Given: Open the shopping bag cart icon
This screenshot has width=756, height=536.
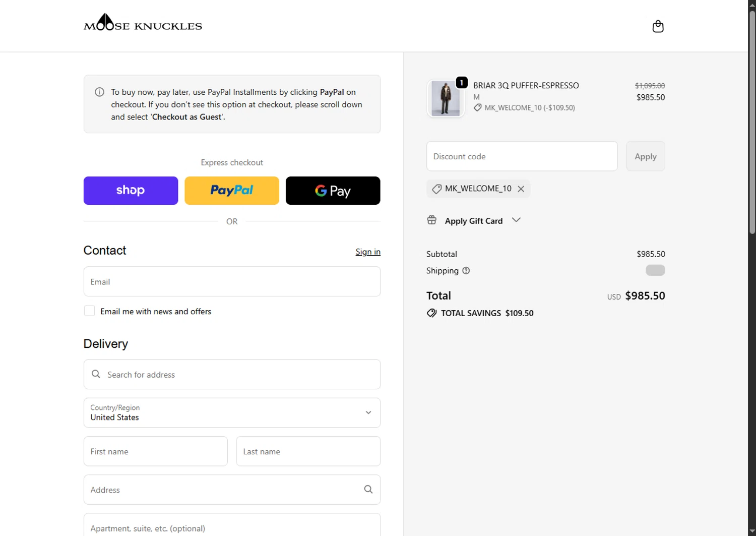Looking at the screenshot, I should [x=658, y=26].
